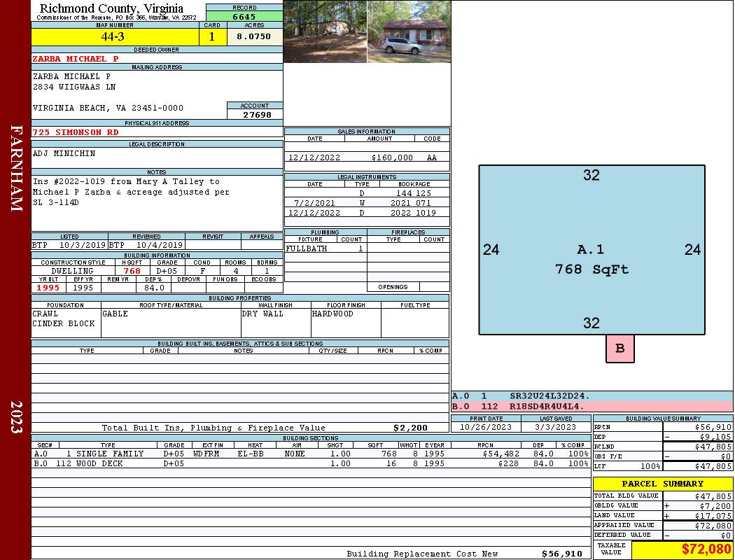Viewport: 735px width, 560px height.
Task: Click floor finish HARDWOOD
Action: pos(332,314)
